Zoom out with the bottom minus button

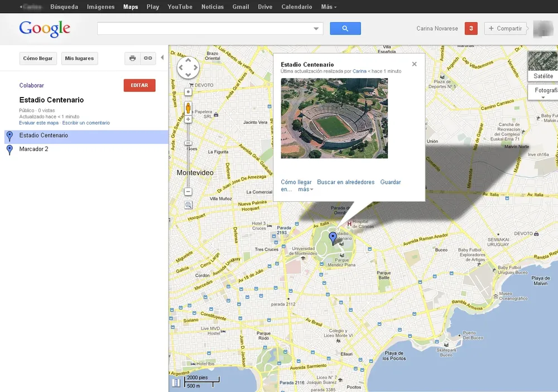[x=188, y=192]
